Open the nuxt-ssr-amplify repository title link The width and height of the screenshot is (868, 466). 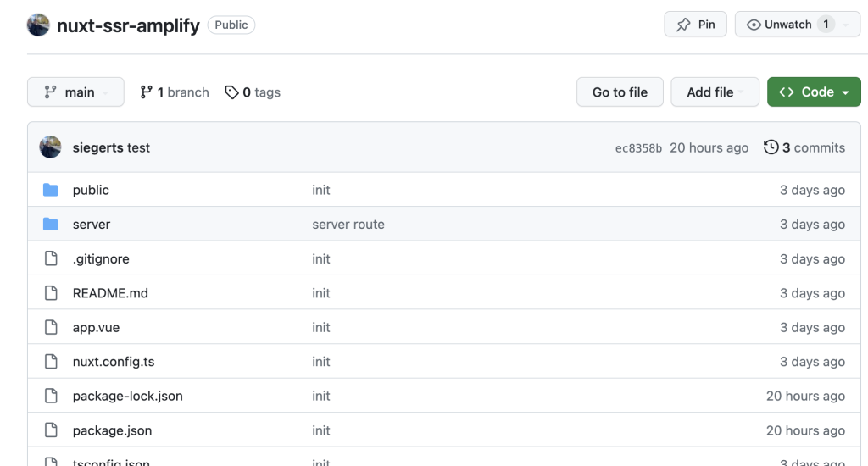(x=128, y=25)
